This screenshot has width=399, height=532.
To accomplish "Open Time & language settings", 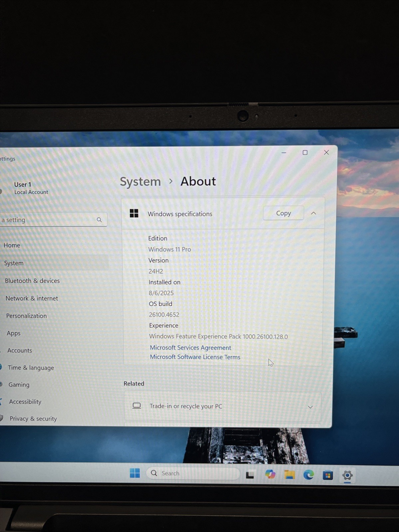I will (x=31, y=368).
